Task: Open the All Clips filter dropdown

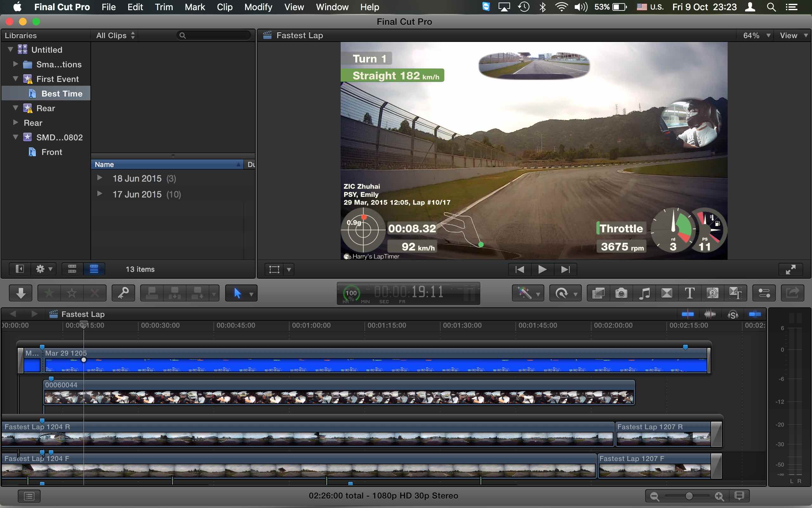Action: click(115, 35)
